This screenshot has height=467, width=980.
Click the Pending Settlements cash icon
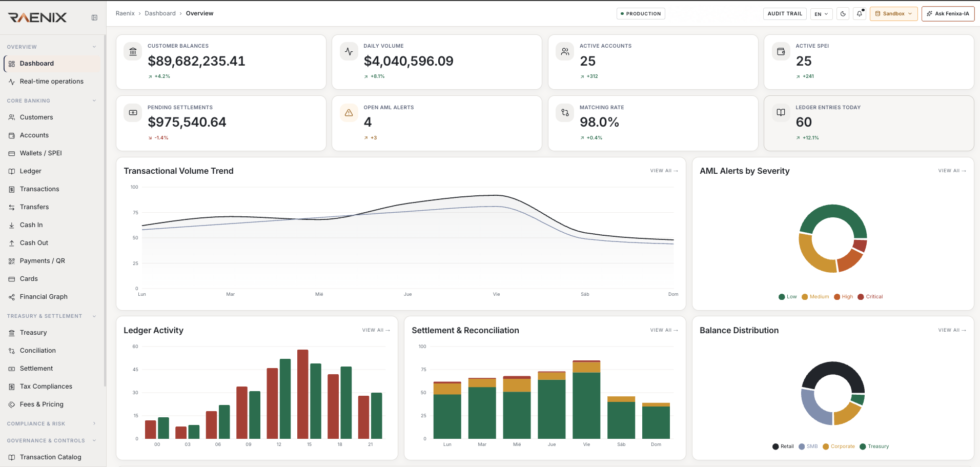coord(133,112)
